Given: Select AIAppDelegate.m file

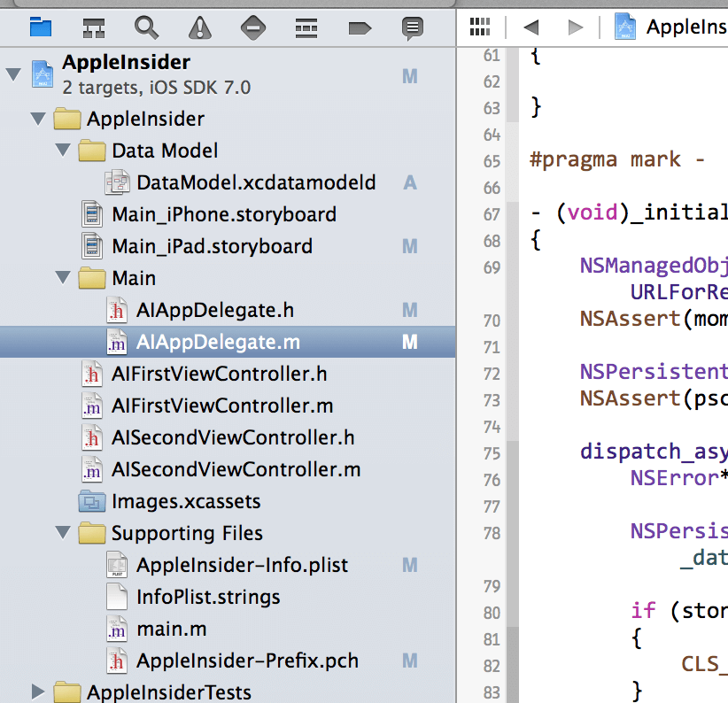Looking at the screenshot, I should [228, 342].
